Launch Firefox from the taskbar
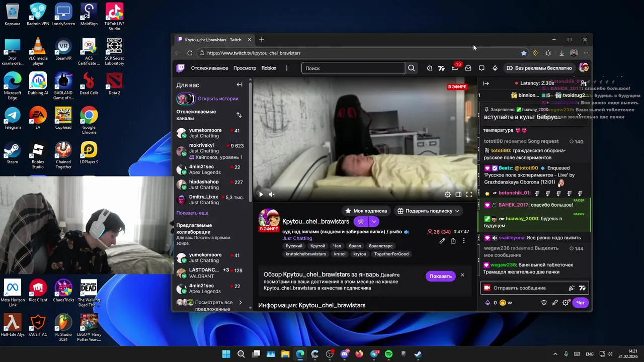Viewport: 644px width, 362px height. [x=359, y=354]
